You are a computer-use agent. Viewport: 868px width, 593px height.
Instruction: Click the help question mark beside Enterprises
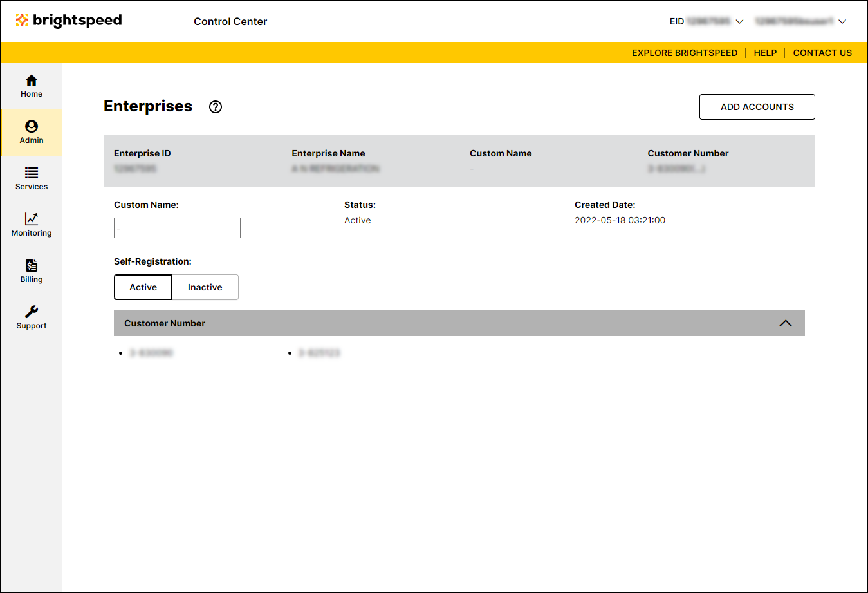click(216, 107)
